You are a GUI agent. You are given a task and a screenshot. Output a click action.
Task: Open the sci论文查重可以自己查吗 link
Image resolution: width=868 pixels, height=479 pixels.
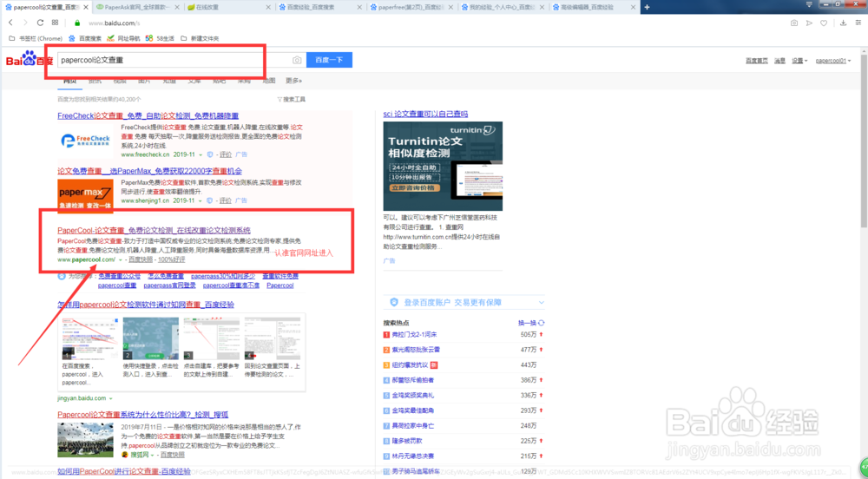tap(425, 114)
